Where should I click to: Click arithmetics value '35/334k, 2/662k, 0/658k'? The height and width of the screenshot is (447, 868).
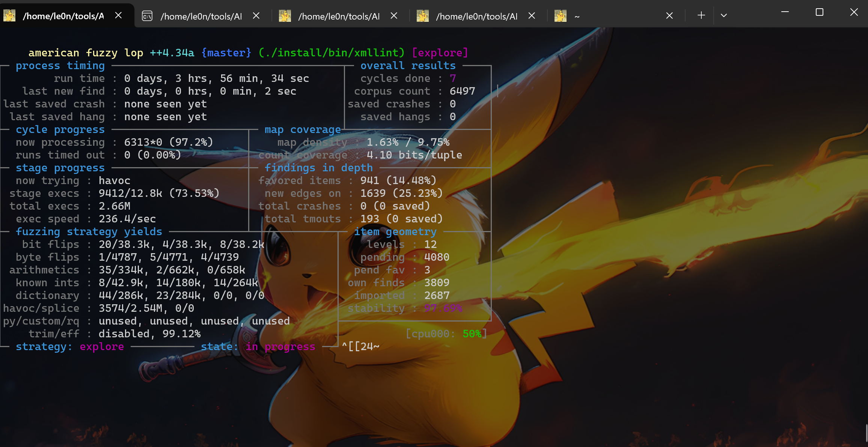coord(172,270)
